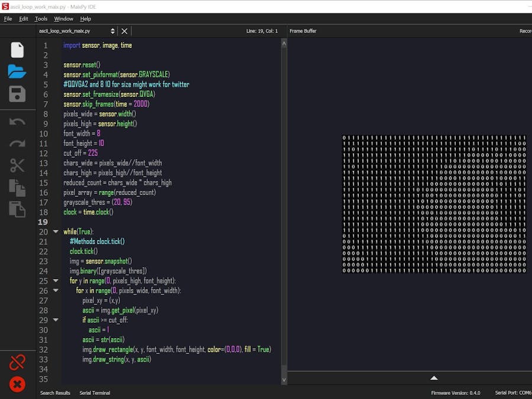Copy code using the Copy icon

[x=17, y=187]
